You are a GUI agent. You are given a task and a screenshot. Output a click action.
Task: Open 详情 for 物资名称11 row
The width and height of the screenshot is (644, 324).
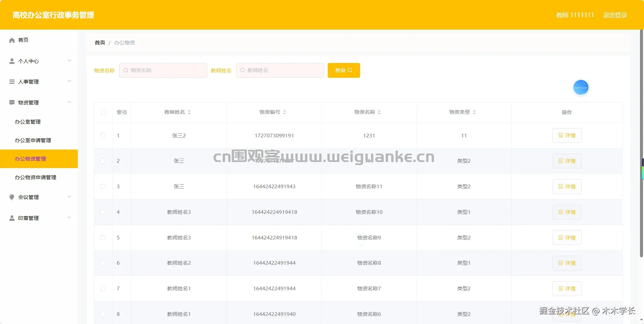click(567, 187)
